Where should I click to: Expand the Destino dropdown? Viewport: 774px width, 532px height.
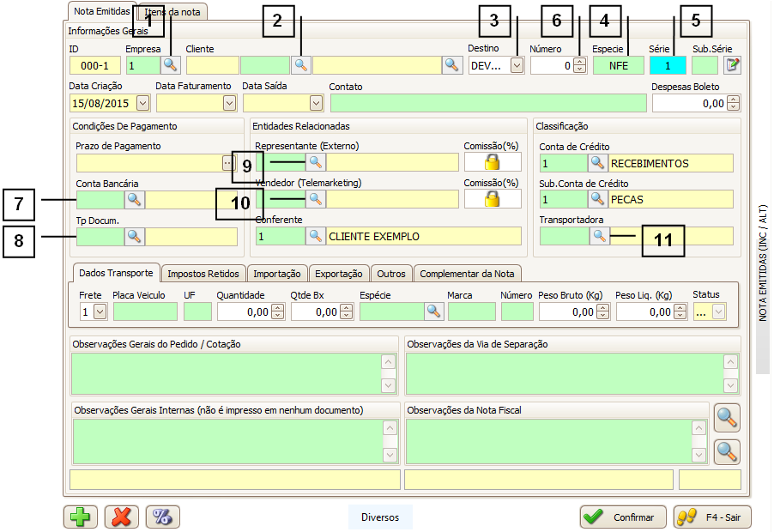pyautogui.click(x=517, y=64)
